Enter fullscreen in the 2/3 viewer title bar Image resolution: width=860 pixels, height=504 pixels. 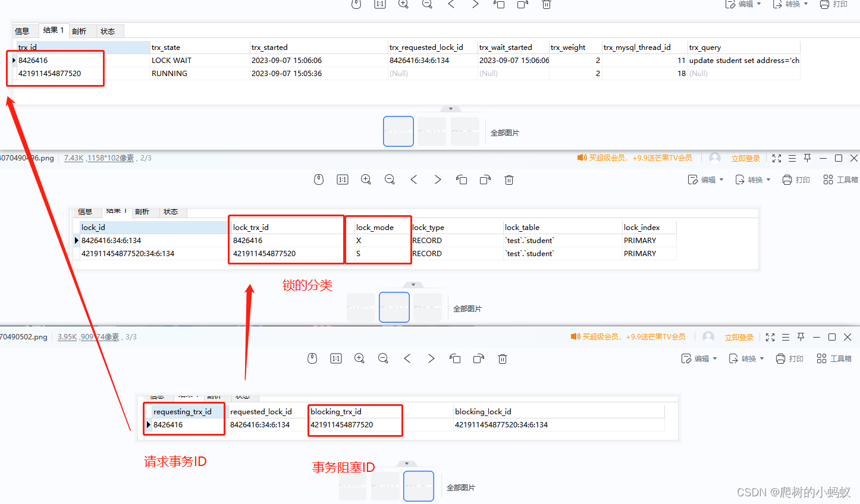click(x=777, y=158)
